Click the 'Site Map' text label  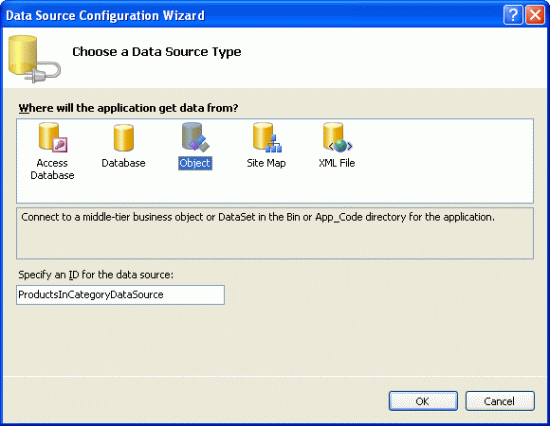click(x=266, y=163)
